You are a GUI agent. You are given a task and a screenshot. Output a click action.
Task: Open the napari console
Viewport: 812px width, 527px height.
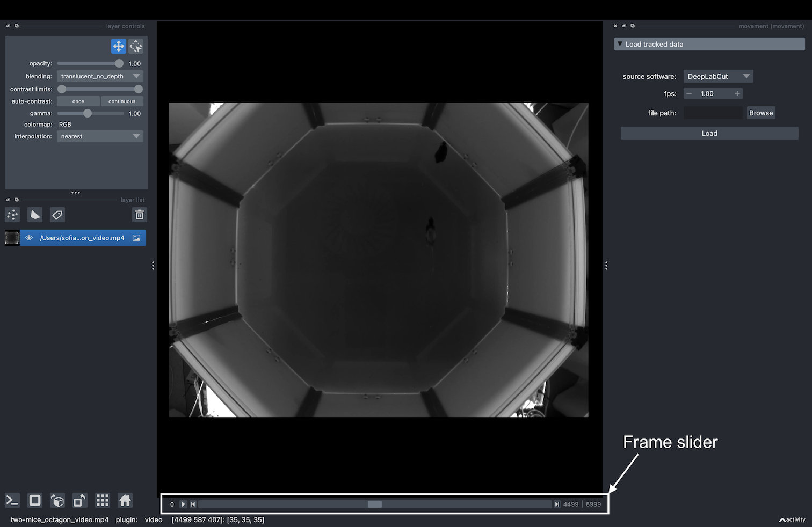[x=12, y=500]
